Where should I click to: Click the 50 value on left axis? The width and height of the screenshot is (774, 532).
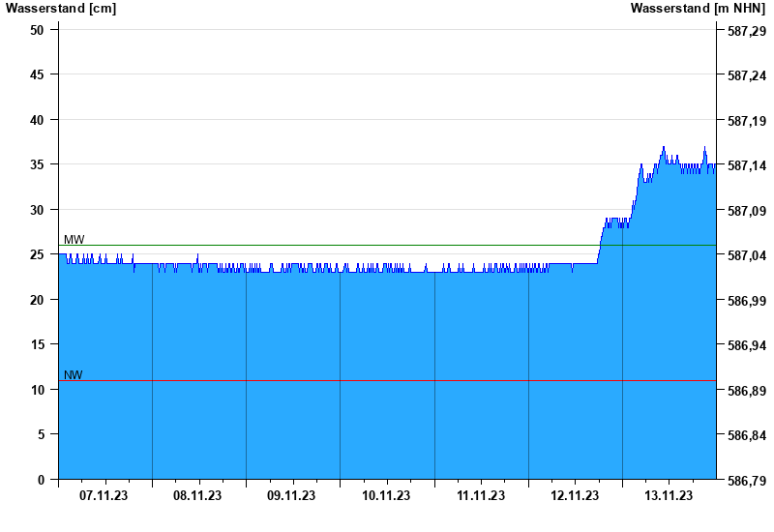point(37,30)
